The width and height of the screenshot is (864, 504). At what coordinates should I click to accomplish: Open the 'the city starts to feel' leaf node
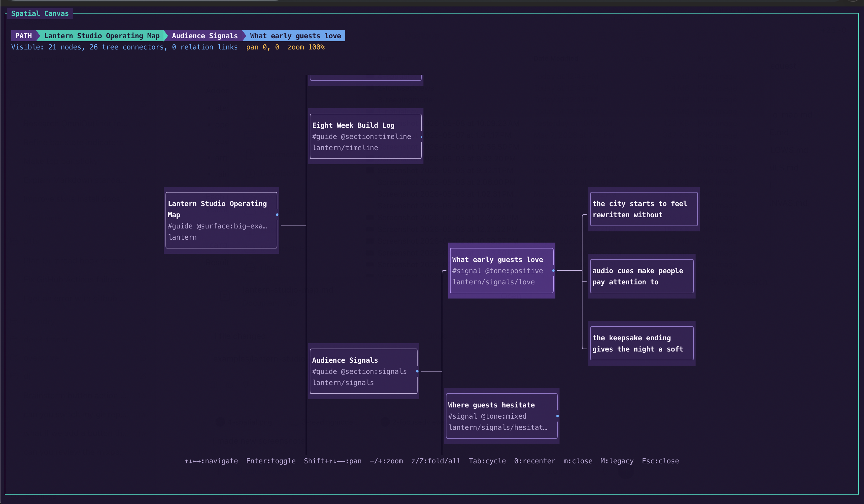click(644, 209)
